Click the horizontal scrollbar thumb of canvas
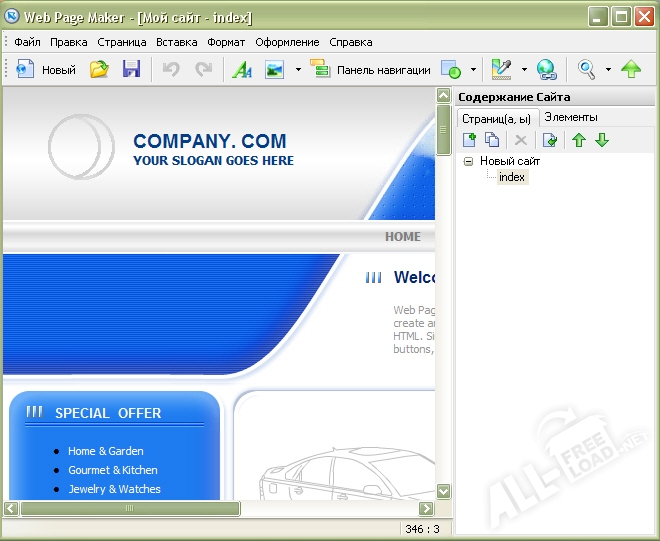Image resolution: width=660 pixels, height=541 pixels. click(130, 508)
